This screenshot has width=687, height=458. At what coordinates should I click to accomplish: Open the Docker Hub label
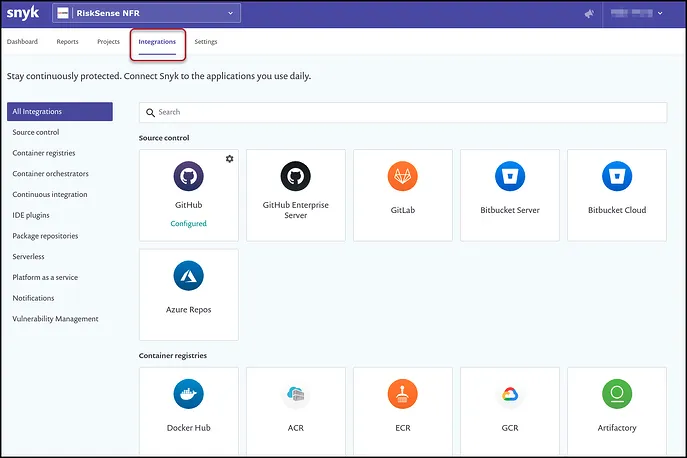[x=188, y=428]
